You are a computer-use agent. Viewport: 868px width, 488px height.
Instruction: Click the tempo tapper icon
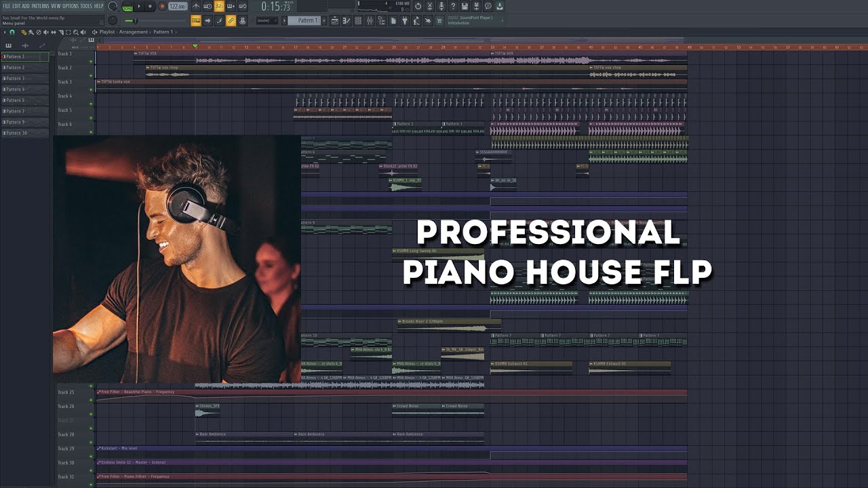coord(416,20)
